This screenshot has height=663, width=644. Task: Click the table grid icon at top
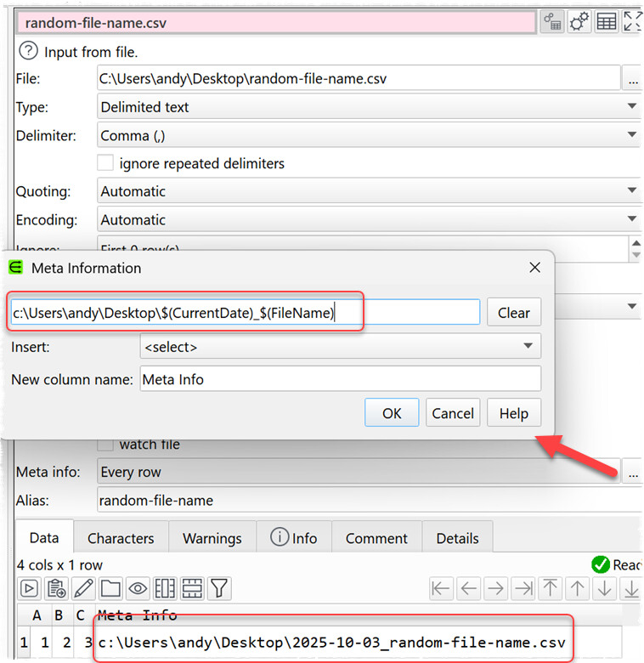(607, 22)
